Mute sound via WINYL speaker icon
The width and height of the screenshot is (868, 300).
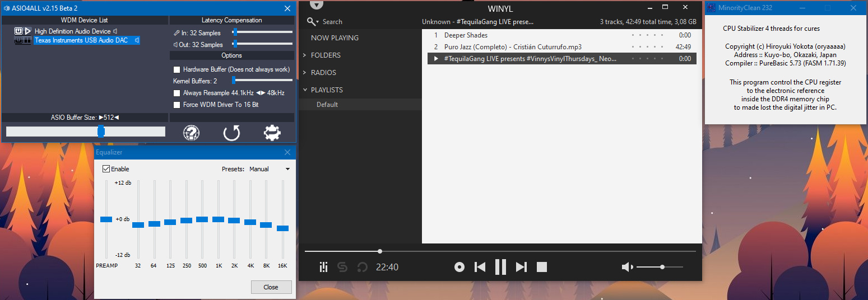click(x=627, y=268)
